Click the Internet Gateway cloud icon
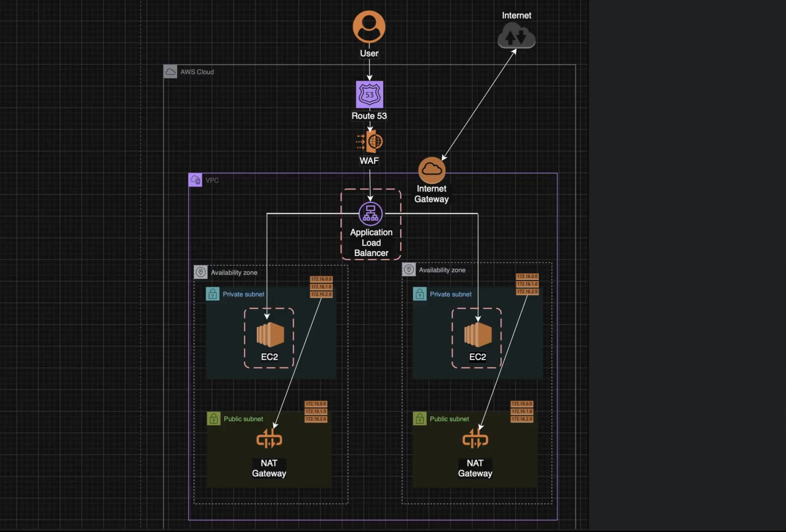The height and width of the screenshot is (532, 786). [x=432, y=170]
